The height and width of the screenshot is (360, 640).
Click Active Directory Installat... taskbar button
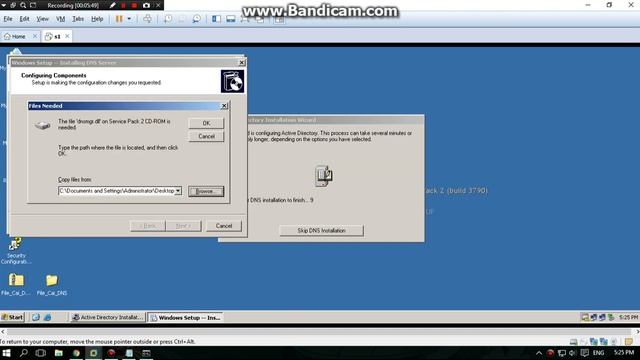coord(107,317)
